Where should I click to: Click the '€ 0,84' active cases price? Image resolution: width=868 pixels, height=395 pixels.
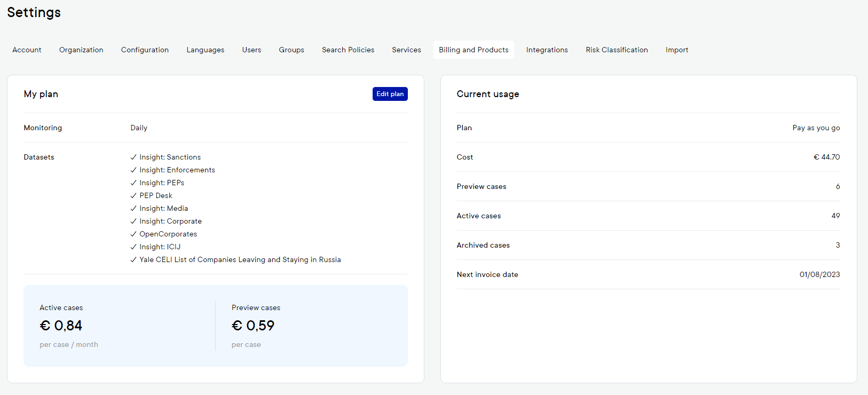coord(61,326)
